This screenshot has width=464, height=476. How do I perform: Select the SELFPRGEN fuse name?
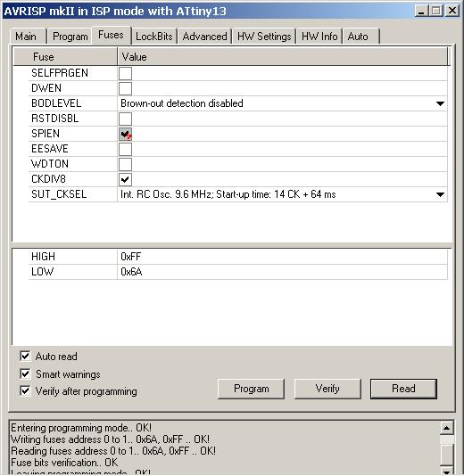click(x=60, y=73)
